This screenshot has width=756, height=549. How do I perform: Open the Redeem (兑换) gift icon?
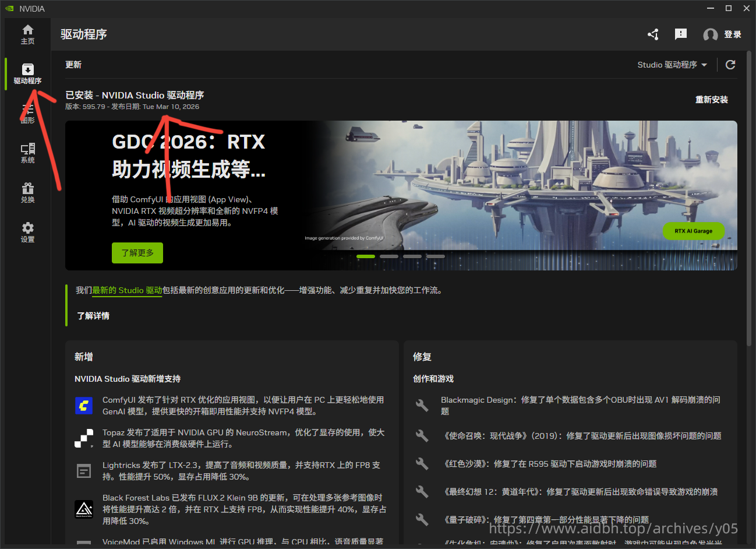pyautogui.click(x=27, y=193)
